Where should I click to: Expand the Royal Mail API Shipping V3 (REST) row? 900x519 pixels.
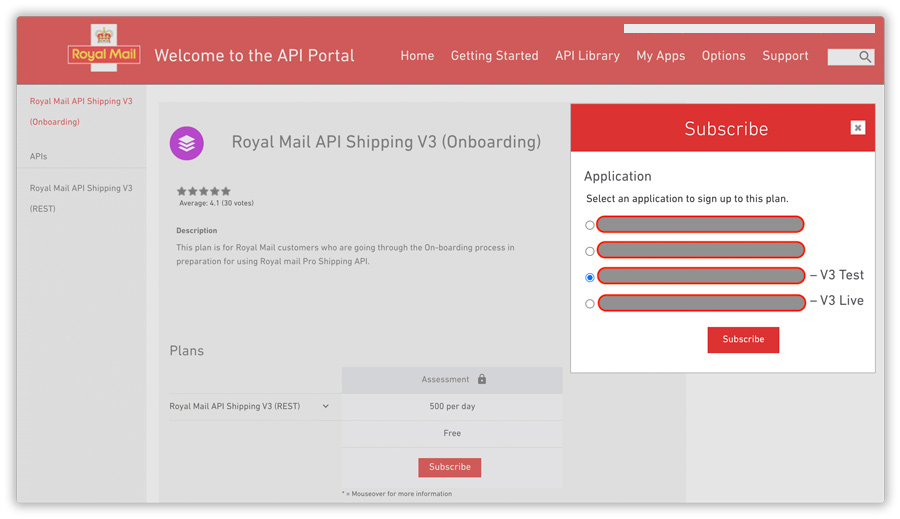coord(325,406)
